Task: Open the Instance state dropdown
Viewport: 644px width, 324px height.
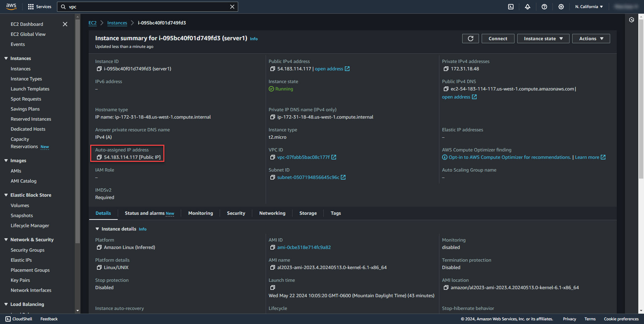Action: (x=543, y=39)
